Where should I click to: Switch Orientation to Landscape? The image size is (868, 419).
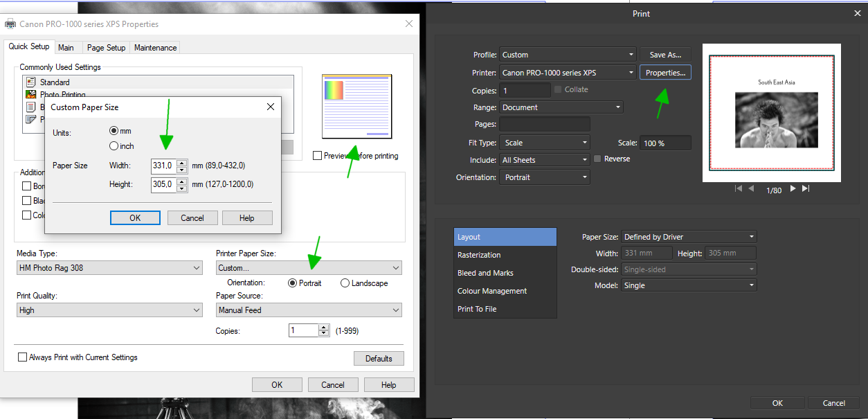pyautogui.click(x=345, y=283)
